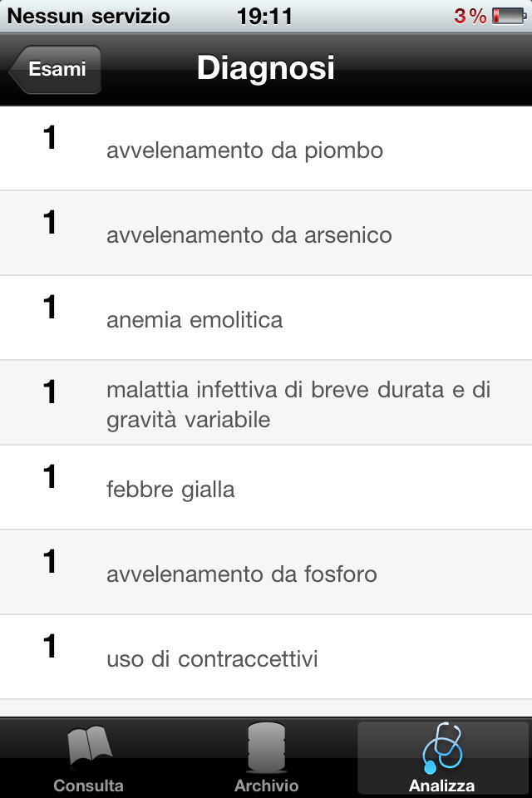Switch to the Consulta tab label
Image resolution: width=532 pixels, height=798 pixels.
pos(89,786)
